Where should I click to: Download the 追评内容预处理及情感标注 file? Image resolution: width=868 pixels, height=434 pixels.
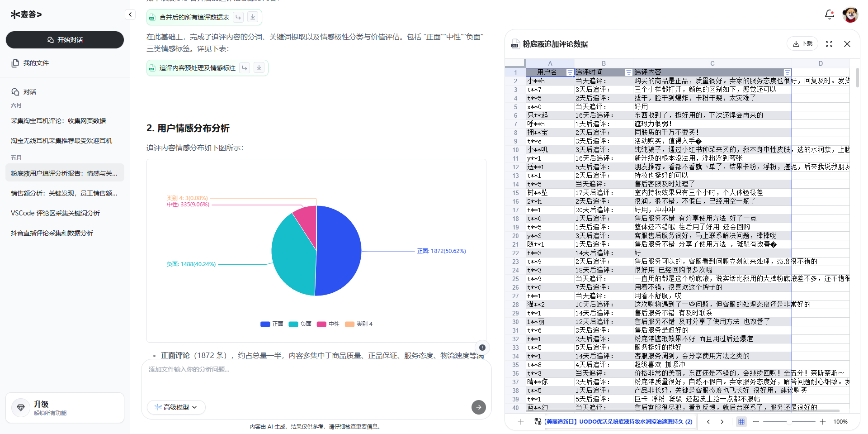pyautogui.click(x=259, y=68)
